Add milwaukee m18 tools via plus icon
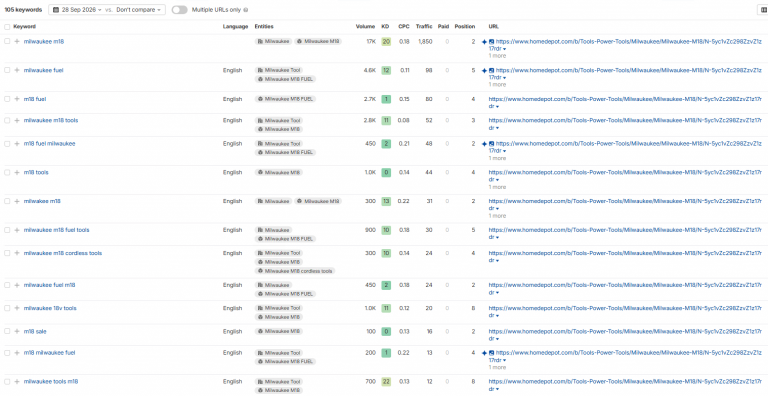This screenshot has width=768, height=396. [x=17, y=120]
